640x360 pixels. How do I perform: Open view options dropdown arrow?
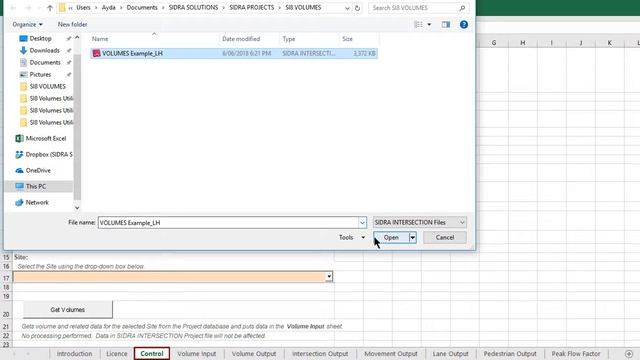pyautogui.click(x=429, y=24)
